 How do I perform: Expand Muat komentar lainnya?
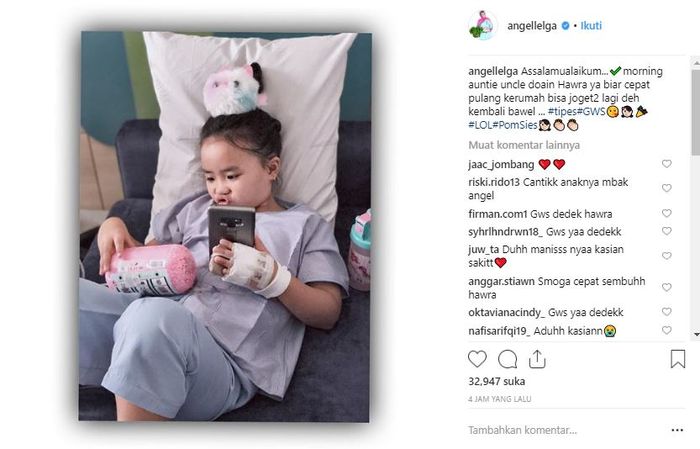click(x=524, y=145)
